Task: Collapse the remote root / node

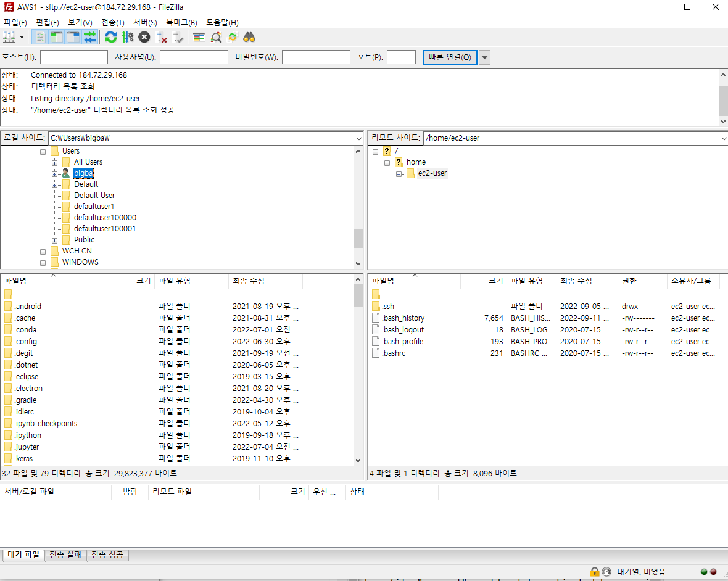Action: tap(375, 151)
